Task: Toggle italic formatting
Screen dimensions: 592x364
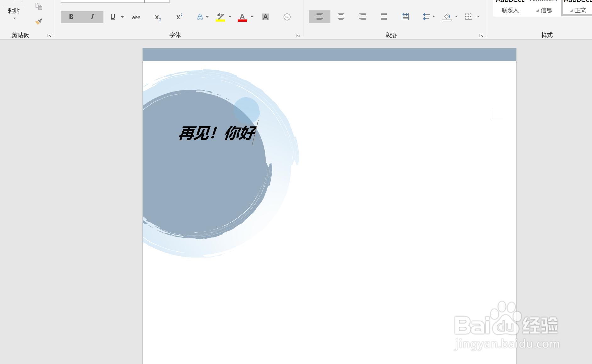Action: pos(92,17)
